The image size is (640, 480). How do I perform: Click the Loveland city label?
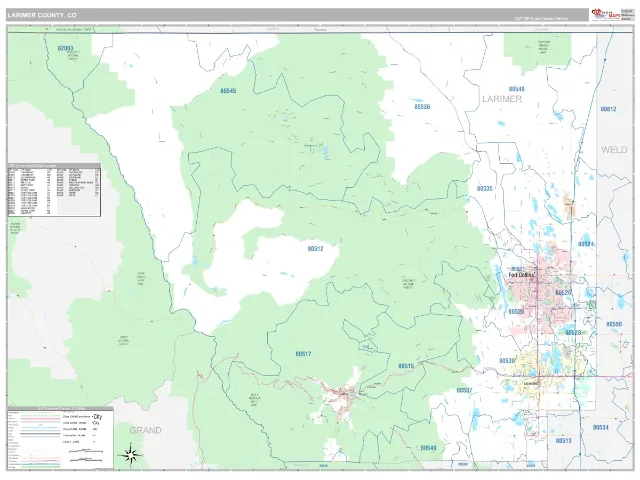[531, 384]
